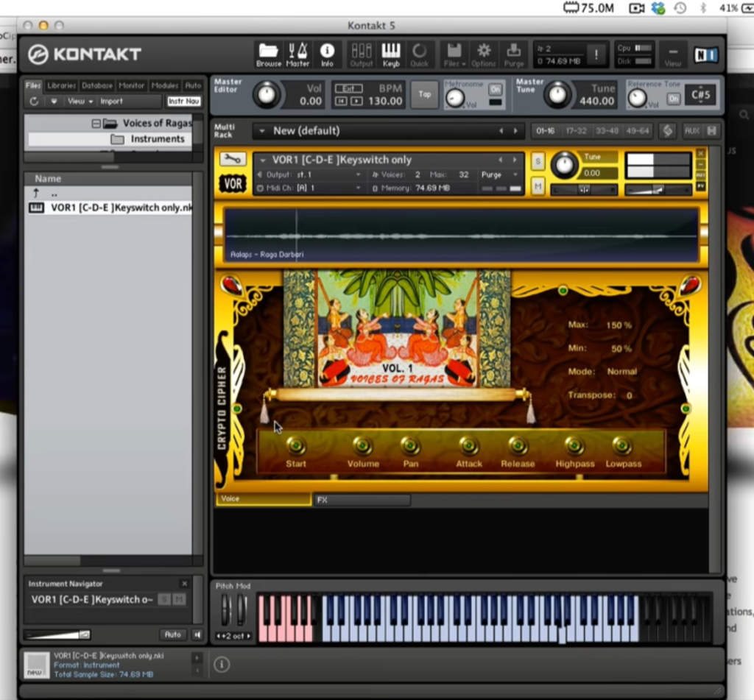Open the VOR1 instrument name dropdown
This screenshot has height=700, width=754.
263,160
